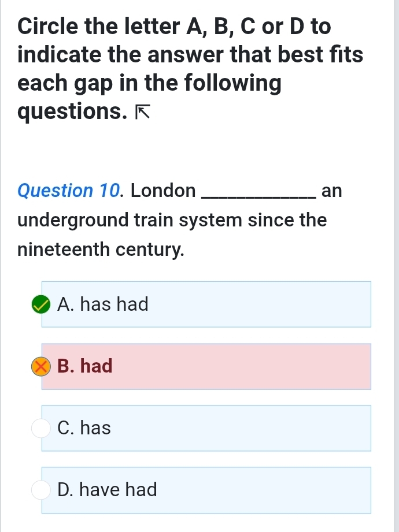Click the heading line "indicate the answer that best fits"
Screen dimensions: 399x532
pos(190,55)
